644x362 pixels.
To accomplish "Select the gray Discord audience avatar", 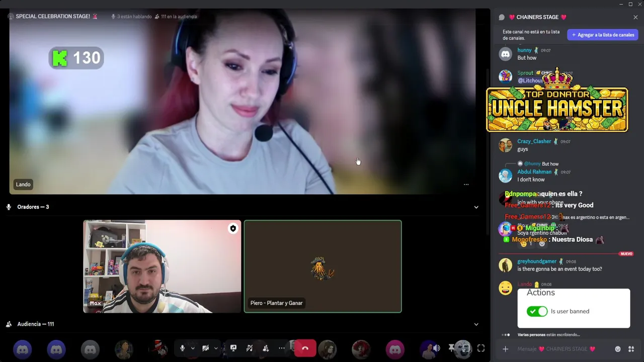I will [x=90, y=349].
